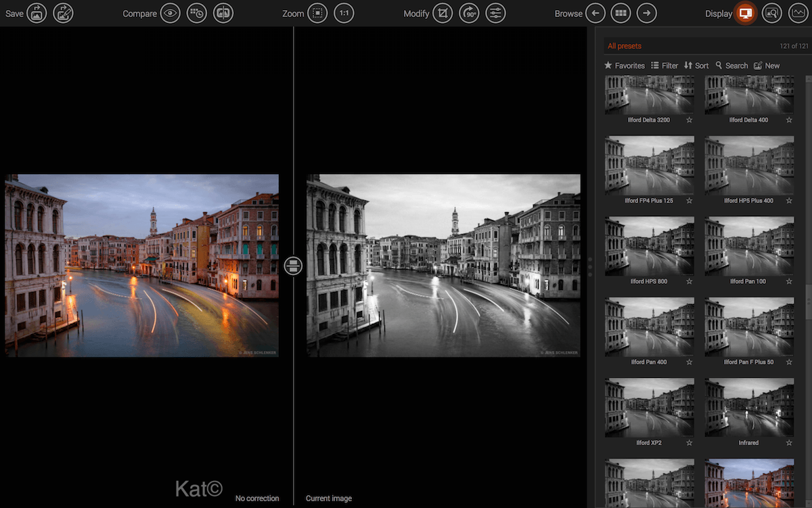Open the Compare snapshots grid-and-clock icon

click(197, 13)
